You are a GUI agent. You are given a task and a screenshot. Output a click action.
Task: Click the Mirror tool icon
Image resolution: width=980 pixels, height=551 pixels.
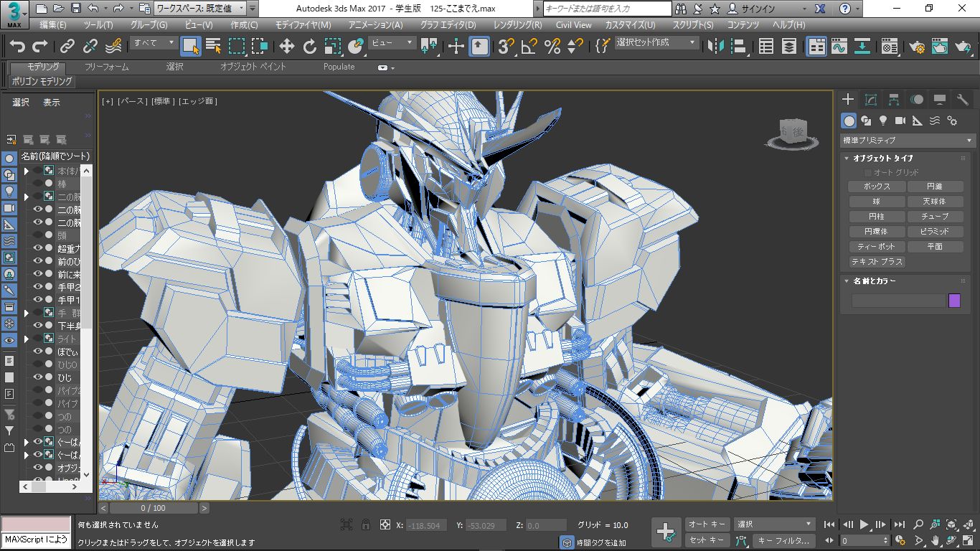click(716, 47)
